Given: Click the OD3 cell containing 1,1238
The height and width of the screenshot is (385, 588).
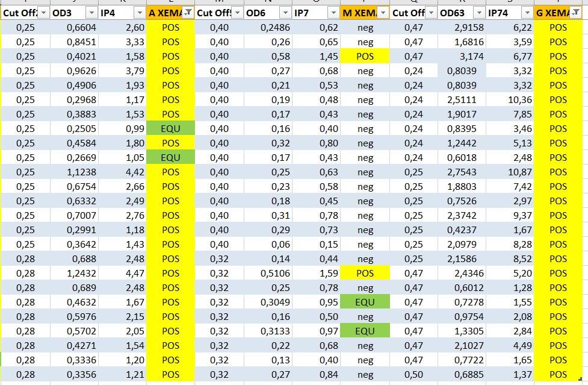Looking at the screenshot, I should (73, 172).
